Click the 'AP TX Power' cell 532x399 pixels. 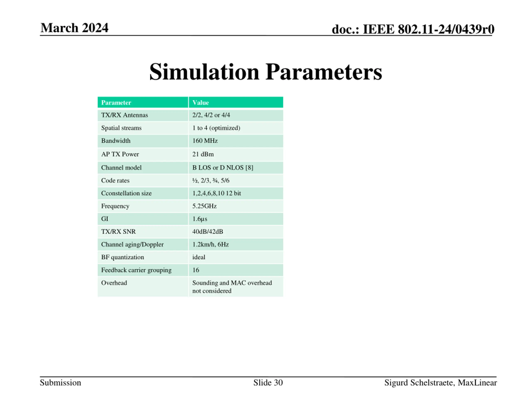tap(143, 154)
